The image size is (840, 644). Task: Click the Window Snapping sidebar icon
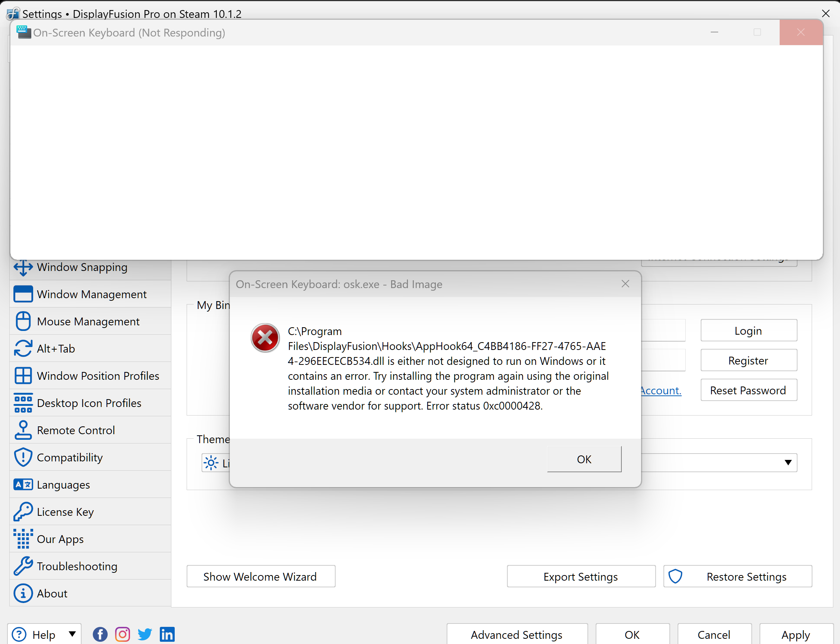[x=23, y=268]
